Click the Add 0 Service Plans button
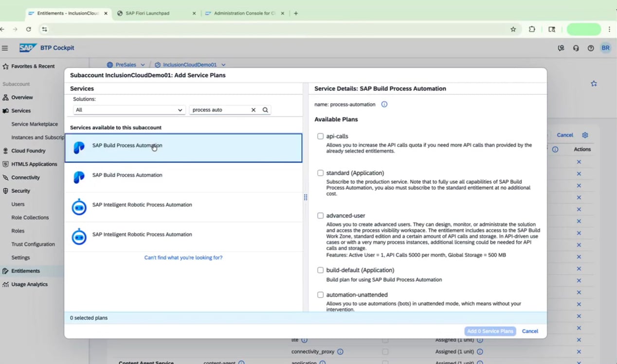This screenshot has width=617, height=364. pyautogui.click(x=490, y=331)
